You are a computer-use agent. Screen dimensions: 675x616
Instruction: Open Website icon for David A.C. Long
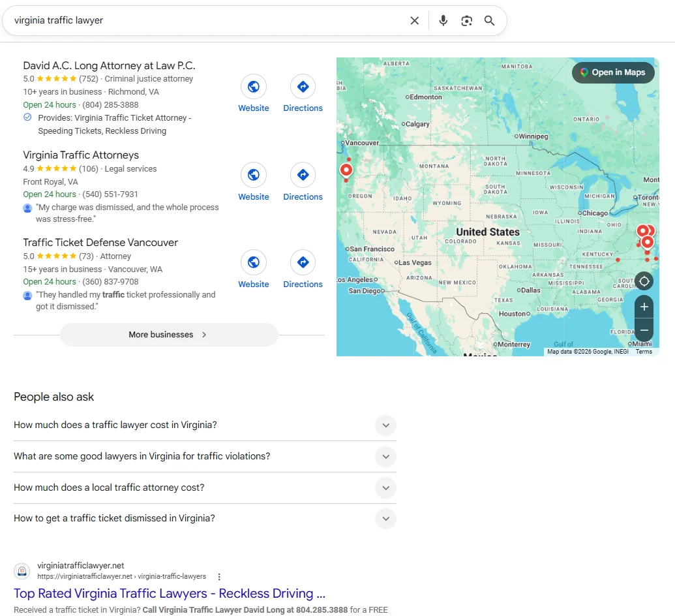tap(254, 87)
